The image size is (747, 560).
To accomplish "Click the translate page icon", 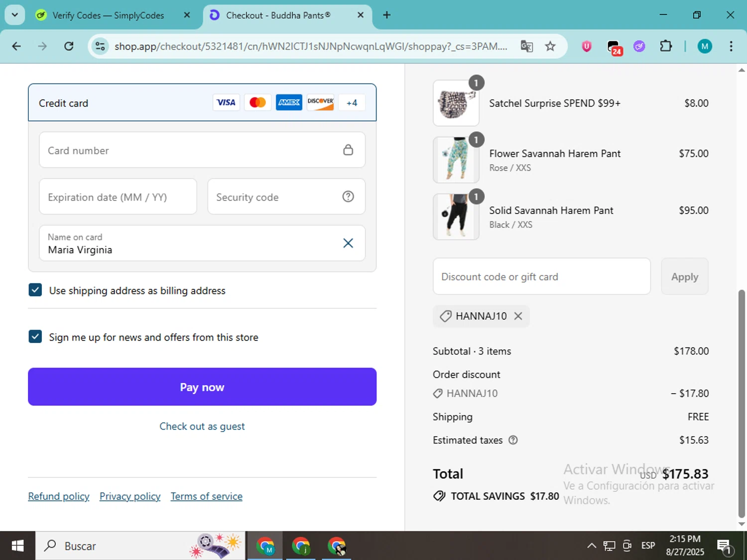I will click(526, 46).
